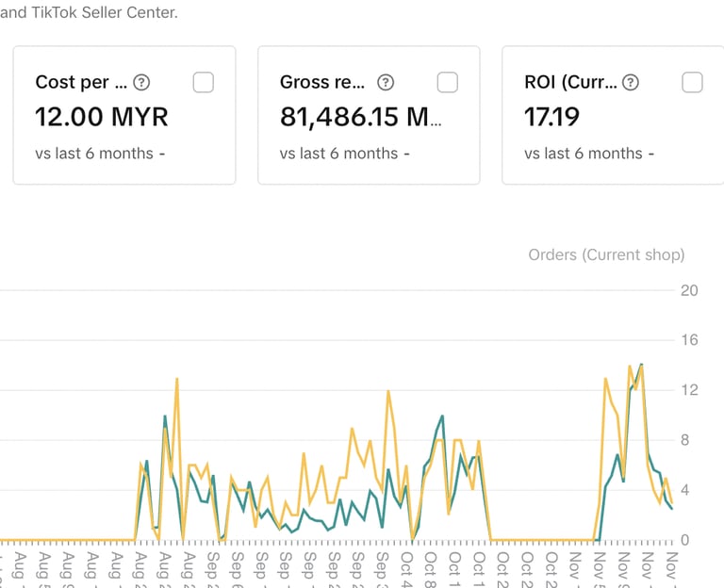724x588 pixels.
Task: Click the Cost per card title
Action: click(x=81, y=83)
